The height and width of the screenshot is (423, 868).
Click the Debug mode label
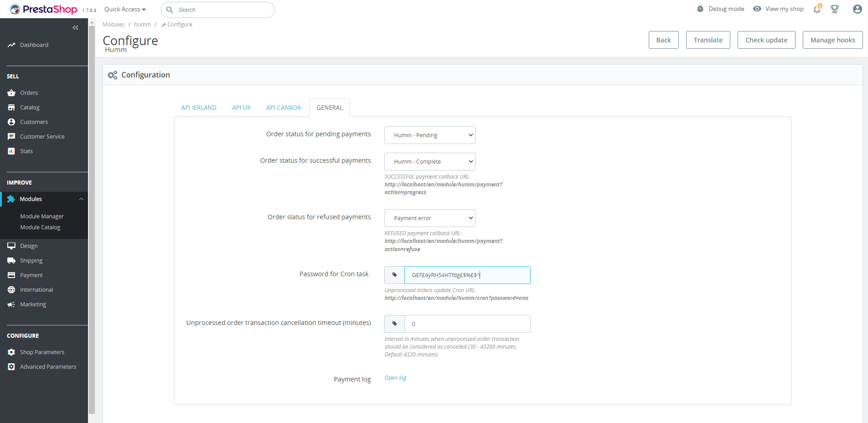pyautogui.click(x=726, y=9)
